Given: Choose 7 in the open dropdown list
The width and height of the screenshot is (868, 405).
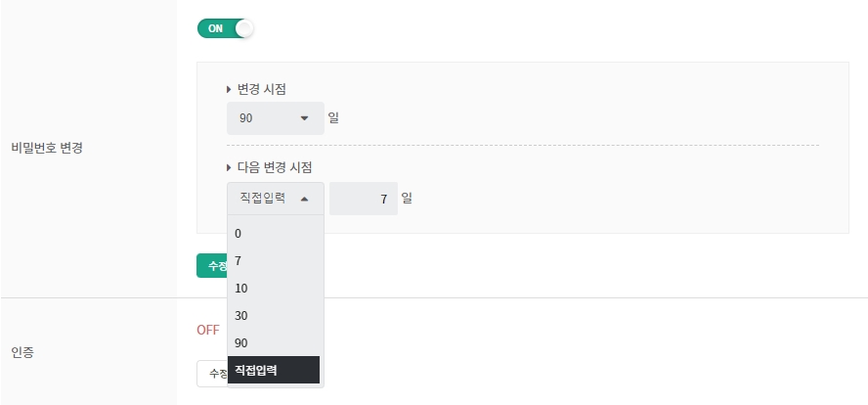Looking at the screenshot, I should tap(275, 261).
